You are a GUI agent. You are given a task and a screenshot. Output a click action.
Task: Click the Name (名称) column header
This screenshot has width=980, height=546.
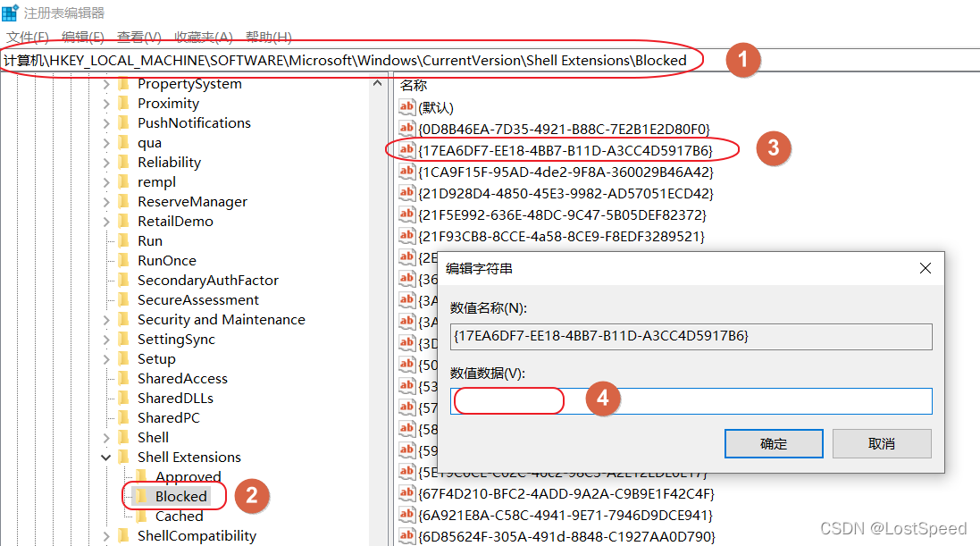point(413,85)
